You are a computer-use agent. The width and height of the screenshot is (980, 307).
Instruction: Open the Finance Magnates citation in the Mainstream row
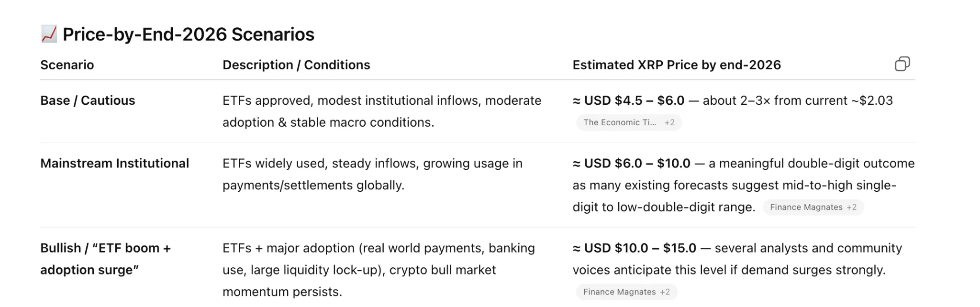[806, 207]
